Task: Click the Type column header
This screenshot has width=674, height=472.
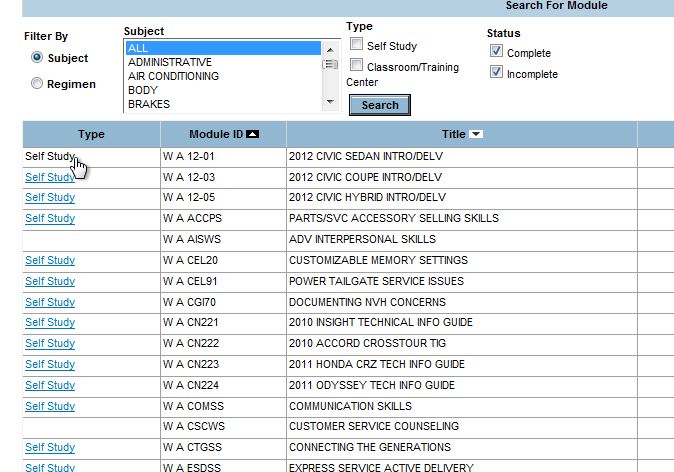Action: pyautogui.click(x=91, y=134)
